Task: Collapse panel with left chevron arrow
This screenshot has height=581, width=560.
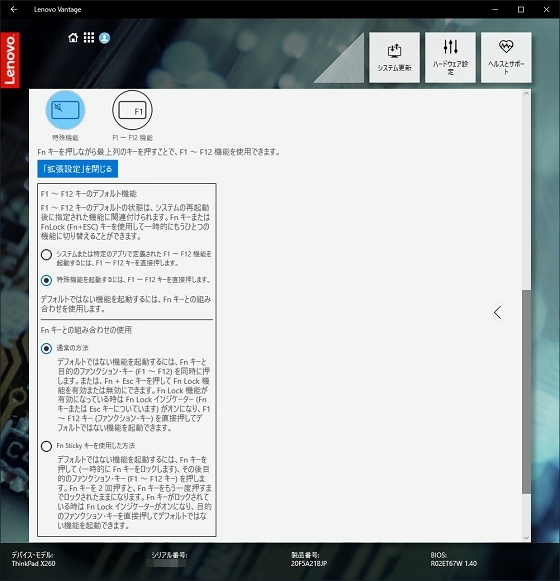Action: coord(497,312)
